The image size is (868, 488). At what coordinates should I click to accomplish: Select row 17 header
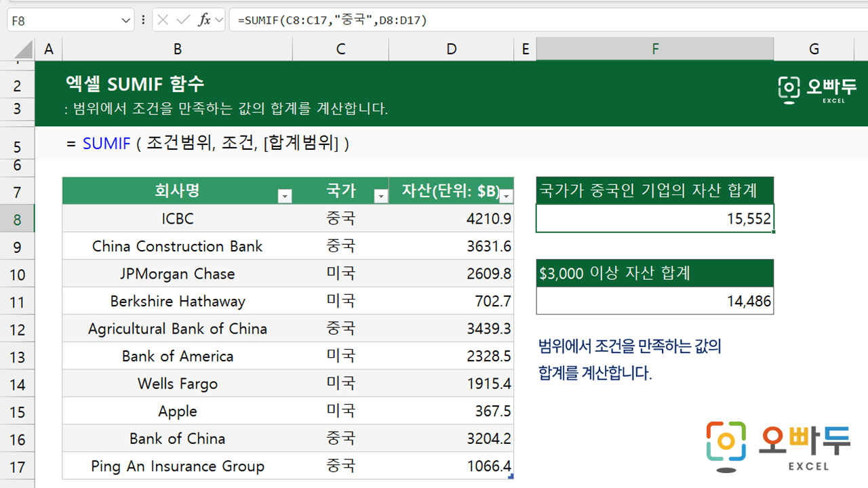(x=17, y=466)
